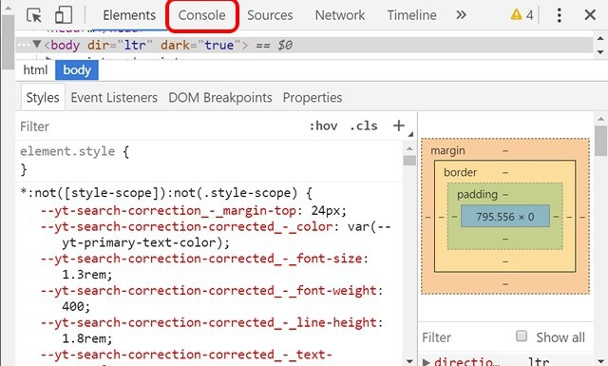Click the DOM tree scroll down arrow
The image size is (608, 366).
(600, 52)
